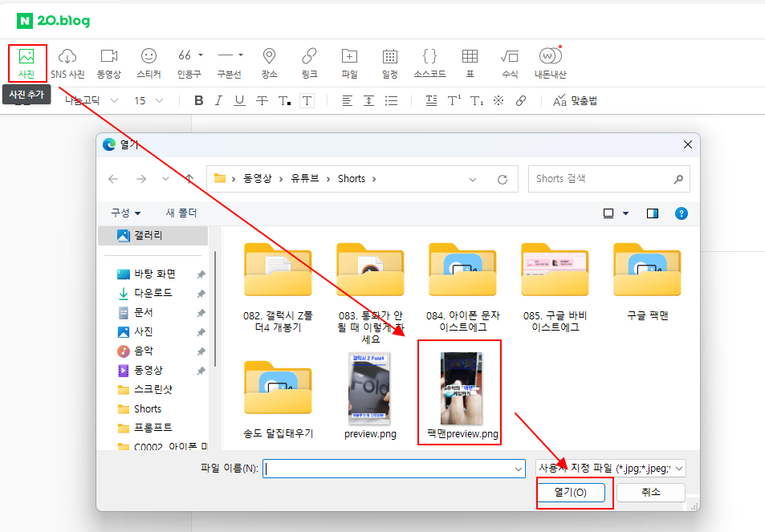Image resolution: width=765 pixels, height=532 pixels.
Task: Click the 파일 이름 input field
Action: 393,469
